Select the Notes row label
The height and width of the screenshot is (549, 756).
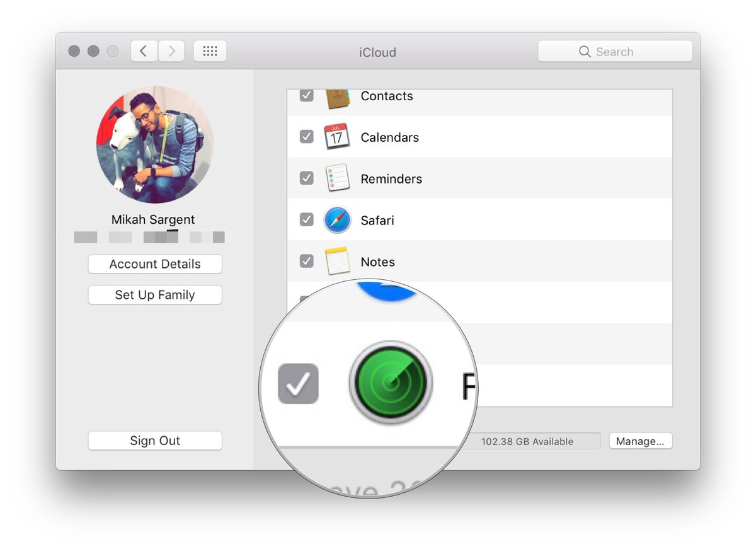pos(378,262)
